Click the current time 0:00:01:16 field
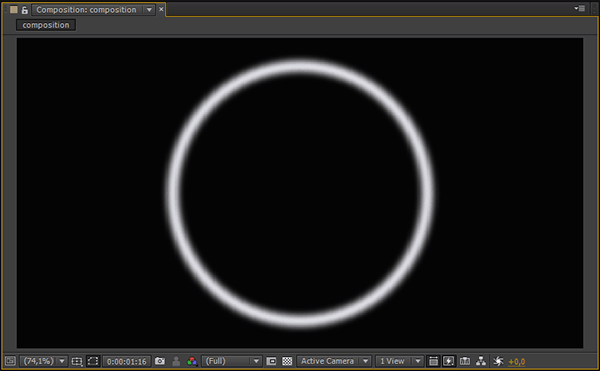600x371 pixels. pos(127,361)
